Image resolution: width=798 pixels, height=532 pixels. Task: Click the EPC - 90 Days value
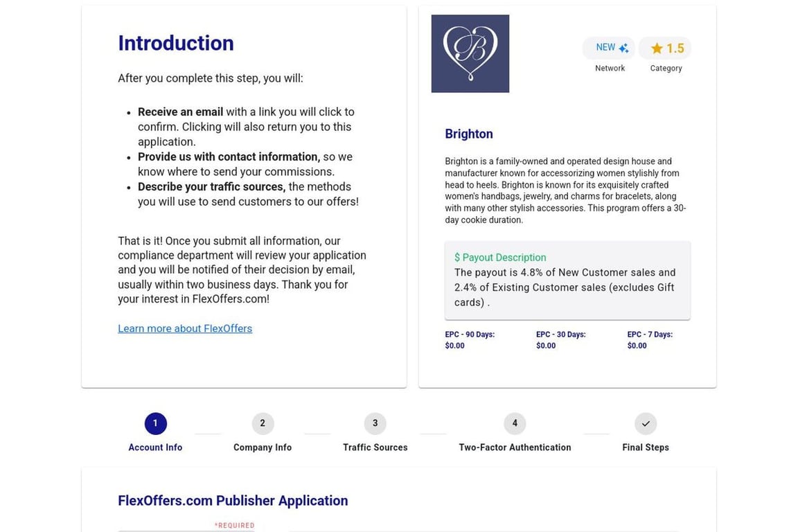pos(454,346)
